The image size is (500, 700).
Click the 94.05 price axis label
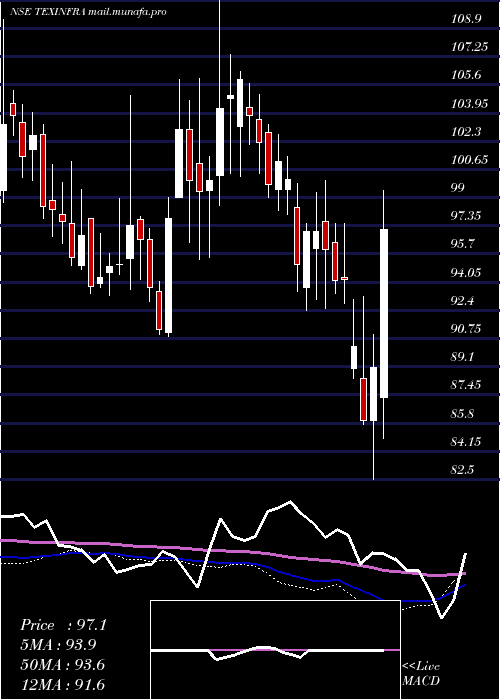[467, 272]
